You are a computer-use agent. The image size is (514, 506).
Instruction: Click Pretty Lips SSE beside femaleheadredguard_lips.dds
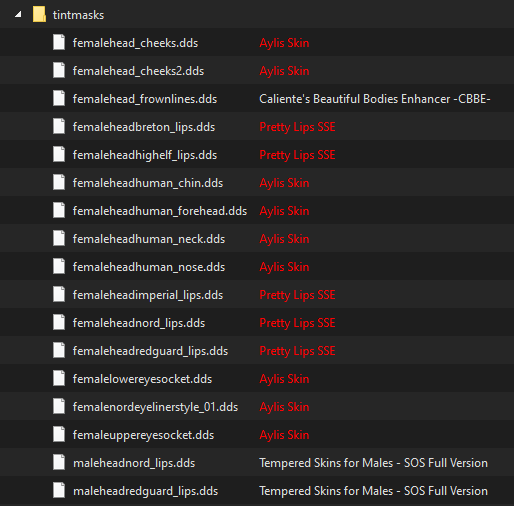pos(297,351)
